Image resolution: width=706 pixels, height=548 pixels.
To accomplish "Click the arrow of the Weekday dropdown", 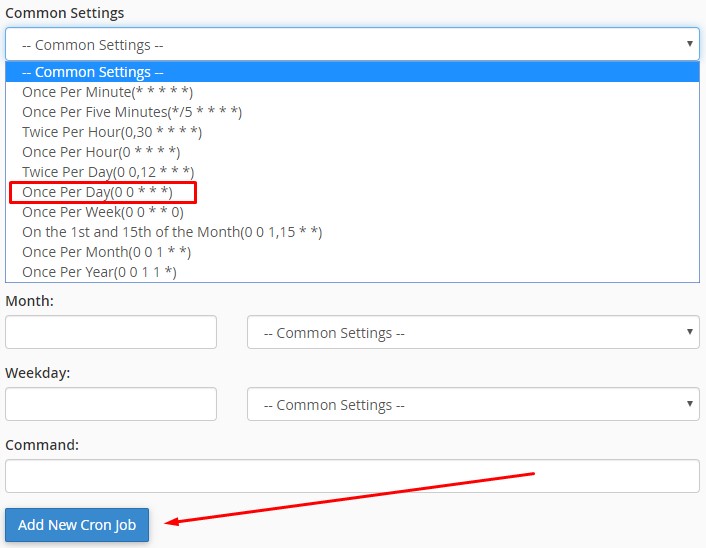I will click(689, 404).
